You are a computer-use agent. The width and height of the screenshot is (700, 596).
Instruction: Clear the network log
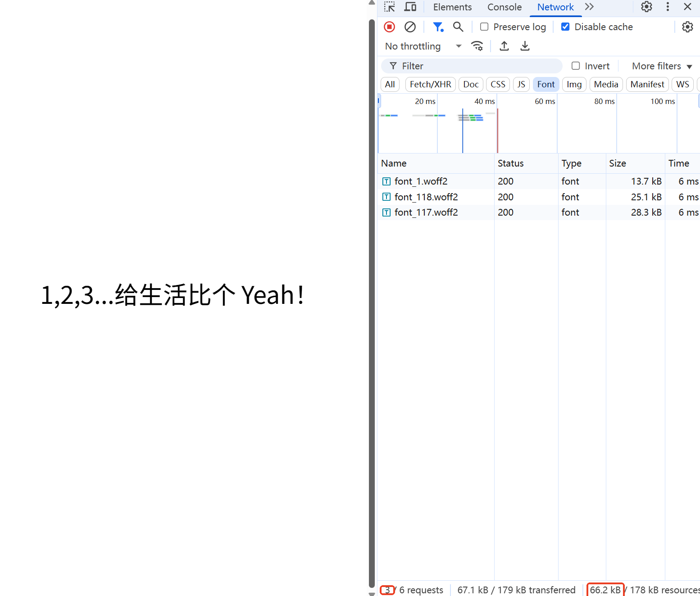tap(410, 27)
